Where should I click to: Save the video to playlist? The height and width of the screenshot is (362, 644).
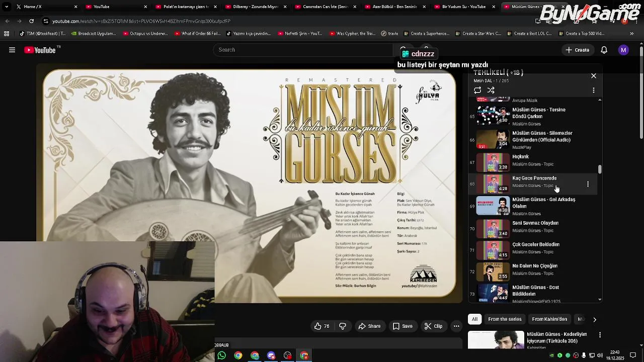pyautogui.click(x=403, y=326)
